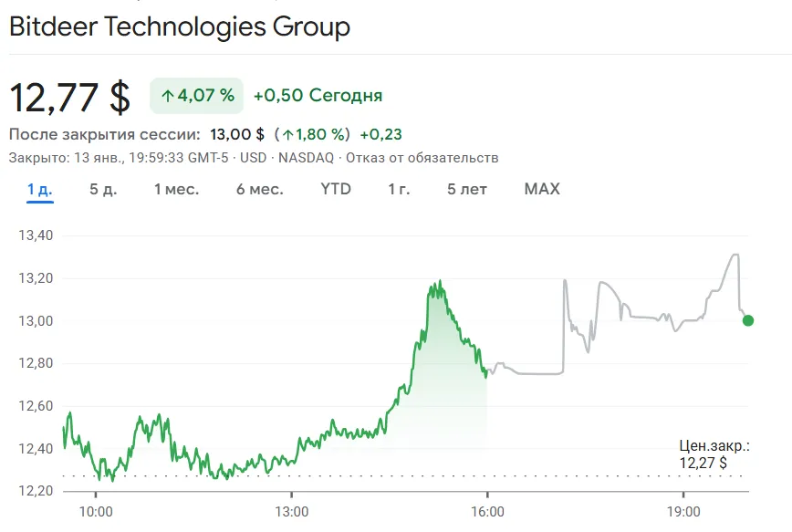Open the Отказ от обязательств disclaimer link
The height and width of the screenshot is (532, 792).
422,157
